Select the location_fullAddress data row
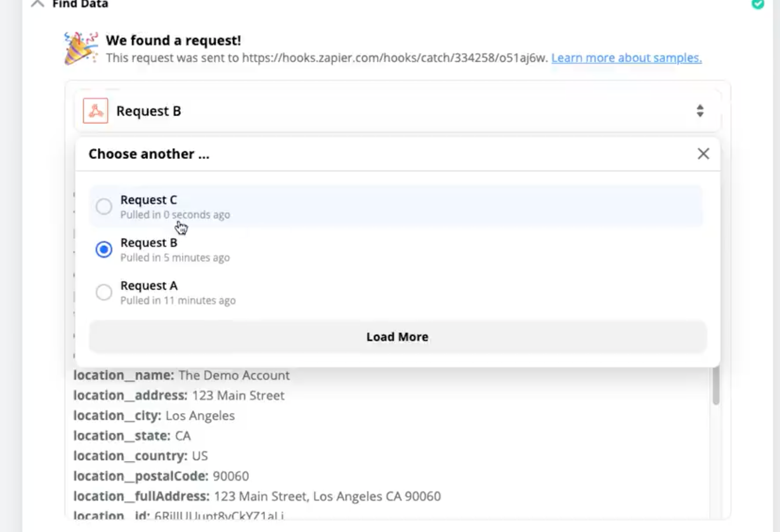The width and height of the screenshot is (780, 532). pyautogui.click(x=257, y=496)
